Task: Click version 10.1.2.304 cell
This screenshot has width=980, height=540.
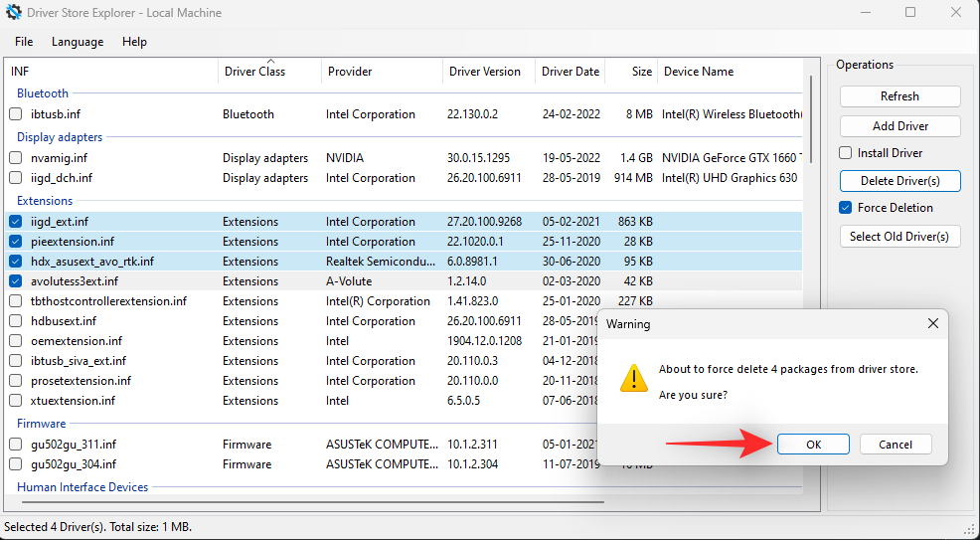Action: (472, 464)
